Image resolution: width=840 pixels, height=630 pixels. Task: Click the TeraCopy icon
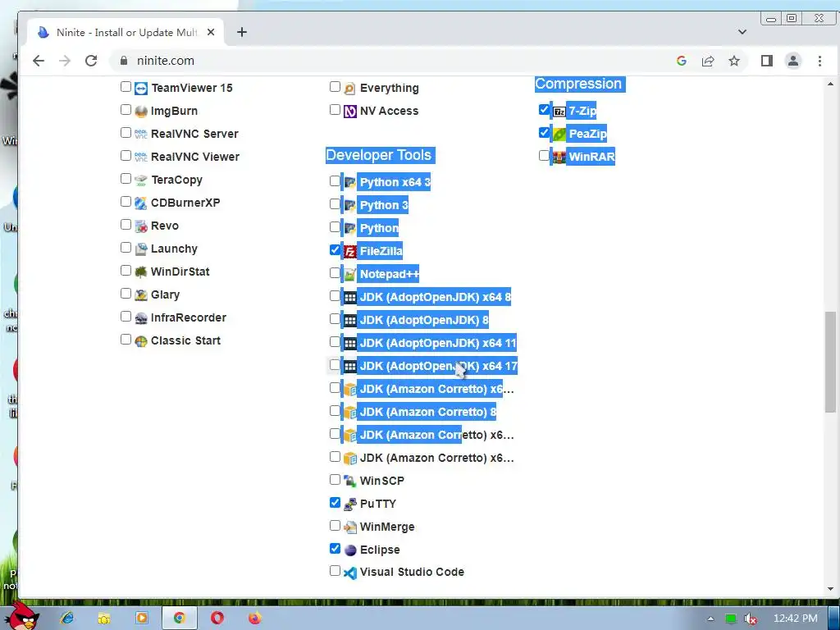141,180
